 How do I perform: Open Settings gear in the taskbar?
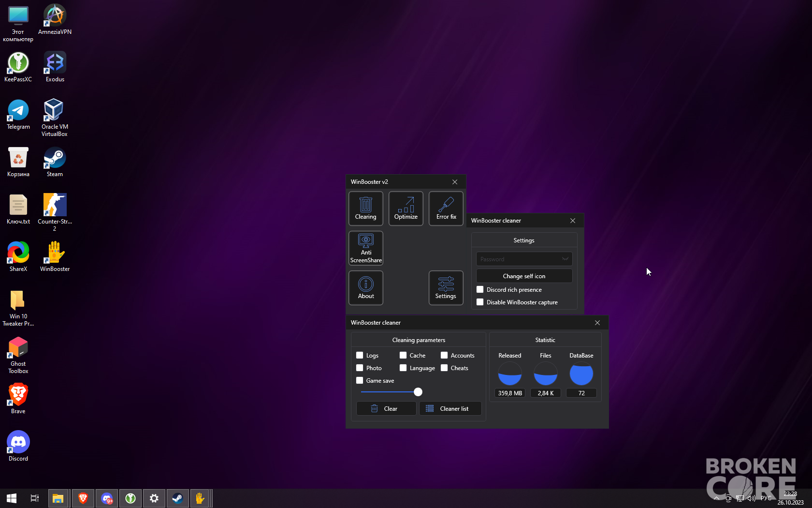[154, 498]
